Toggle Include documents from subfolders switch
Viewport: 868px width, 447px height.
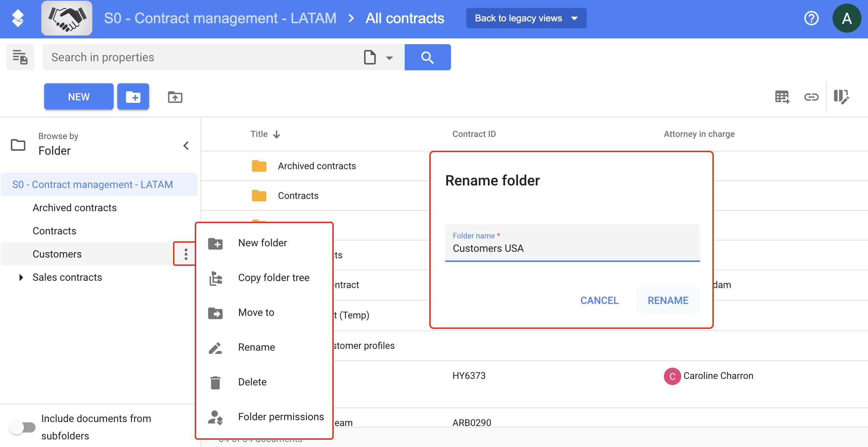pyautogui.click(x=22, y=427)
